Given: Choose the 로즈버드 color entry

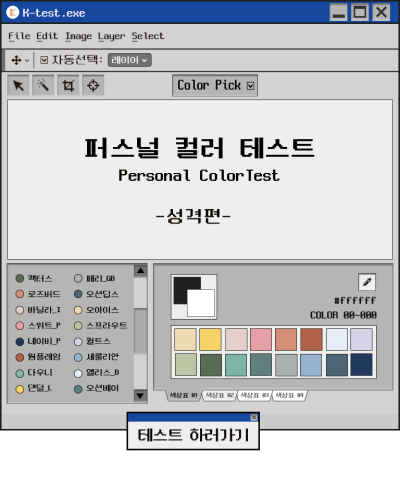Looking at the screenshot, I should point(38,294).
